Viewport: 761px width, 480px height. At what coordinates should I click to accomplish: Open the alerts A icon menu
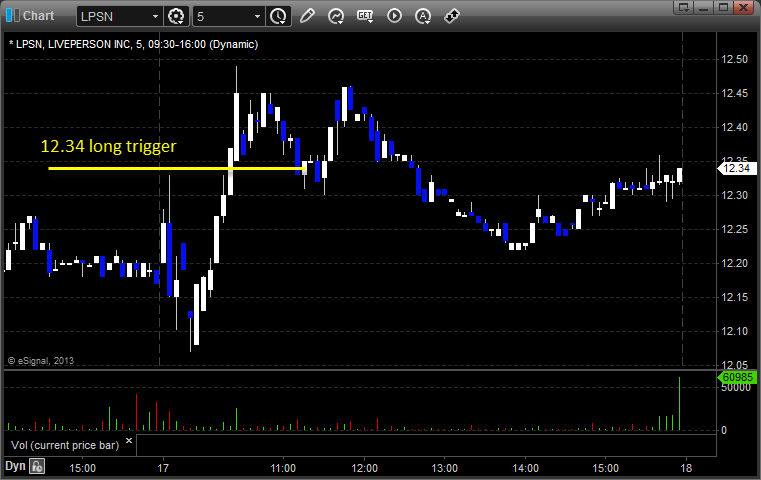point(423,16)
